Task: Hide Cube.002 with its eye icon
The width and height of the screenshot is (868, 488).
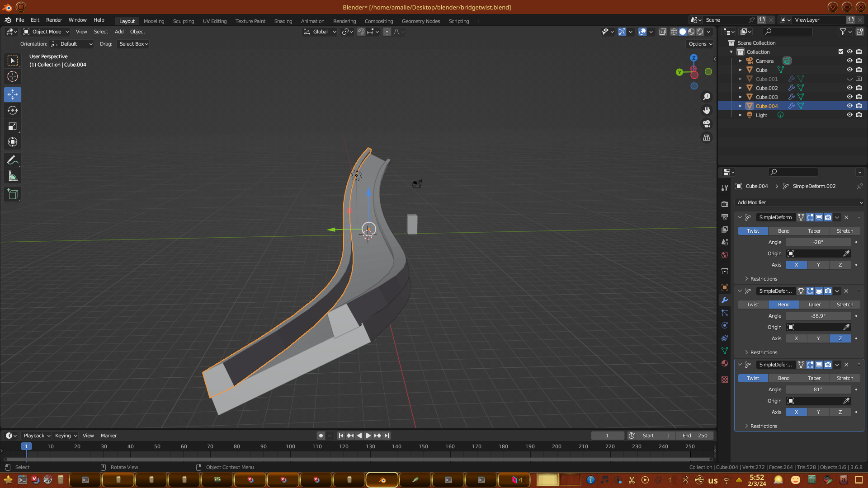Action: click(x=849, y=88)
